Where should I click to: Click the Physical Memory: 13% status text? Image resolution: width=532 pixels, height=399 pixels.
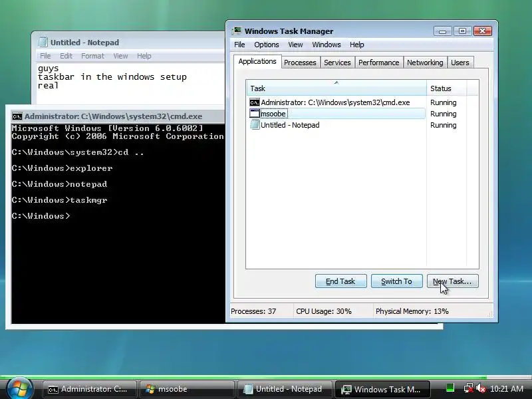point(412,311)
